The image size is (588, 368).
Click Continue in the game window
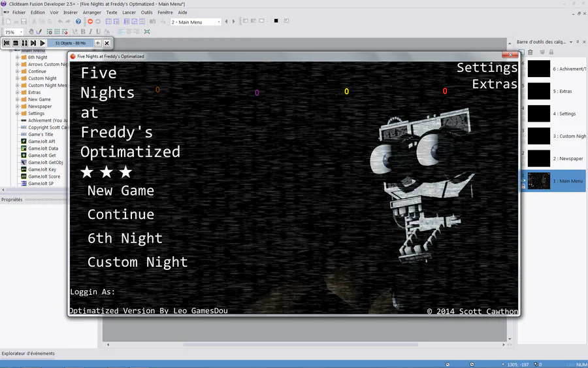[121, 214]
